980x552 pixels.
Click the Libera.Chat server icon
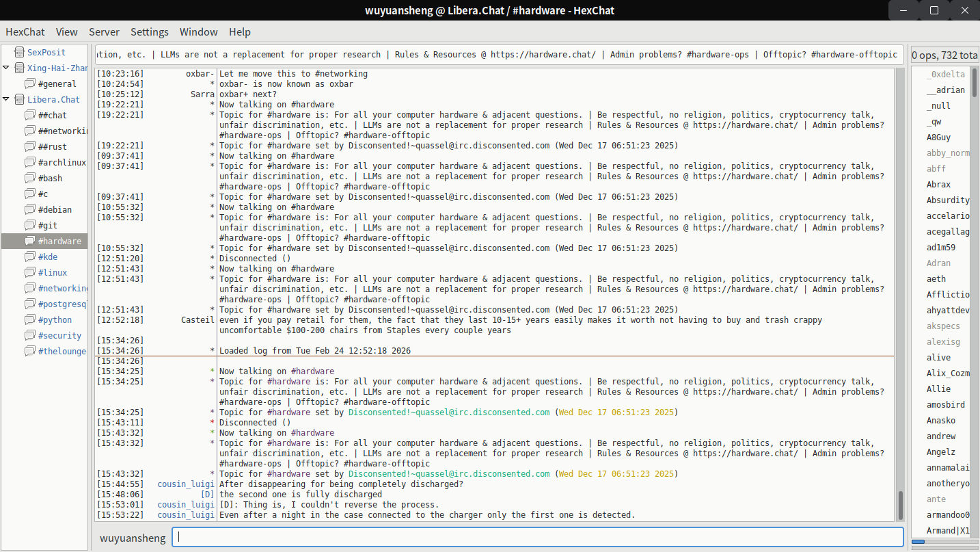pos(19,99)
